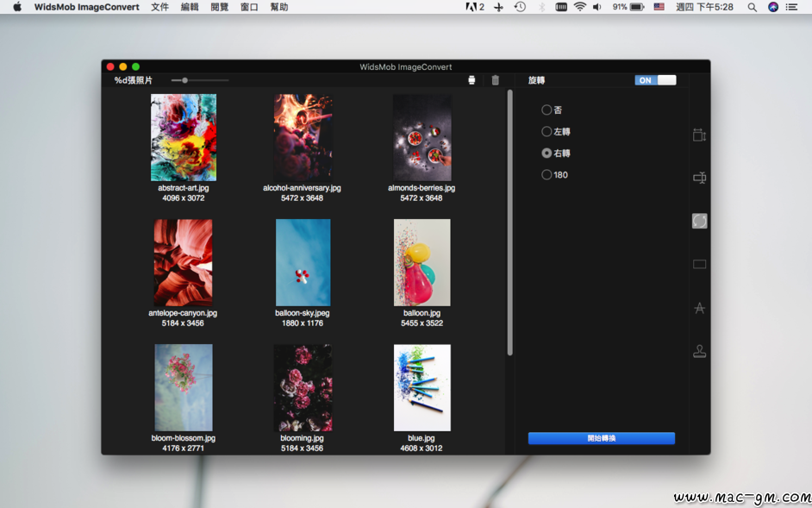
Task: Click the 4176 x 2771 dimensions text
Action: tap(183, 448)
